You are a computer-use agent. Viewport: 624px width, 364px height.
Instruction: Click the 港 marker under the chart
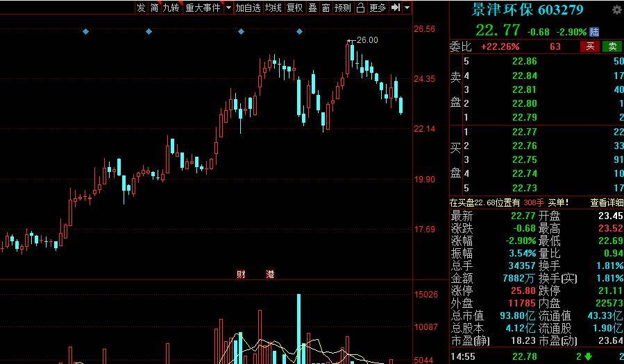pyautogui.click(x=270, y=275)
